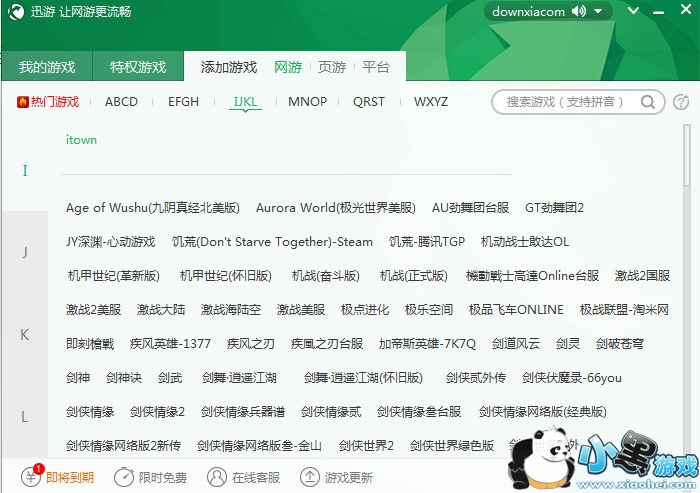Select 剑侠情缘网络版(经典版)
Image resolution: width=700 pixels, height=493 pixels.
542,412
